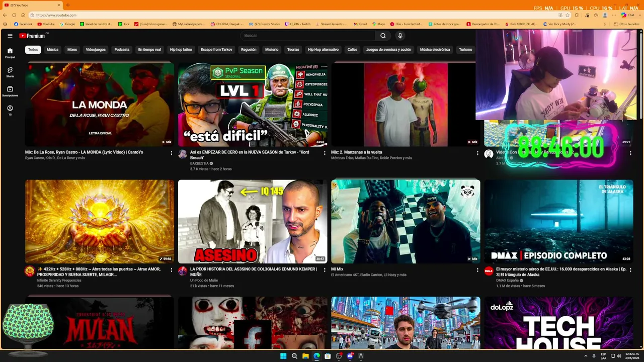Image resolution: width=644 pixels, height=362 pixels.
Task: Go to the BAXBESTIA channel name
Action: point(199,163)
